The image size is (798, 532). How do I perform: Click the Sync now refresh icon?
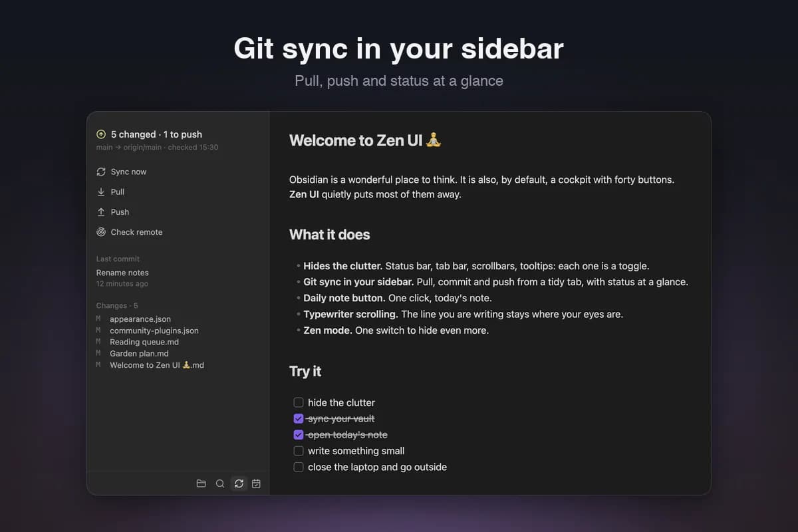101,172
